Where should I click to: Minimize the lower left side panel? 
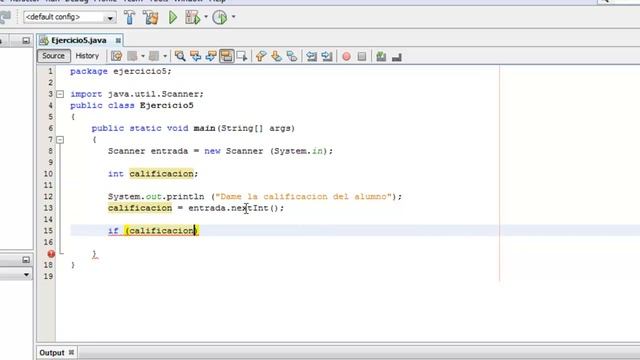(26, 260)
